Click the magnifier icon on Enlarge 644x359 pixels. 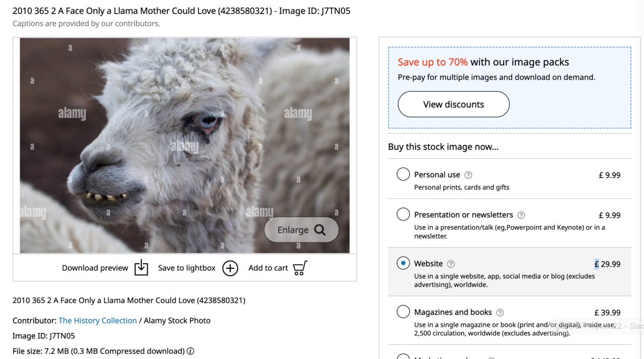tap(320, 230)
